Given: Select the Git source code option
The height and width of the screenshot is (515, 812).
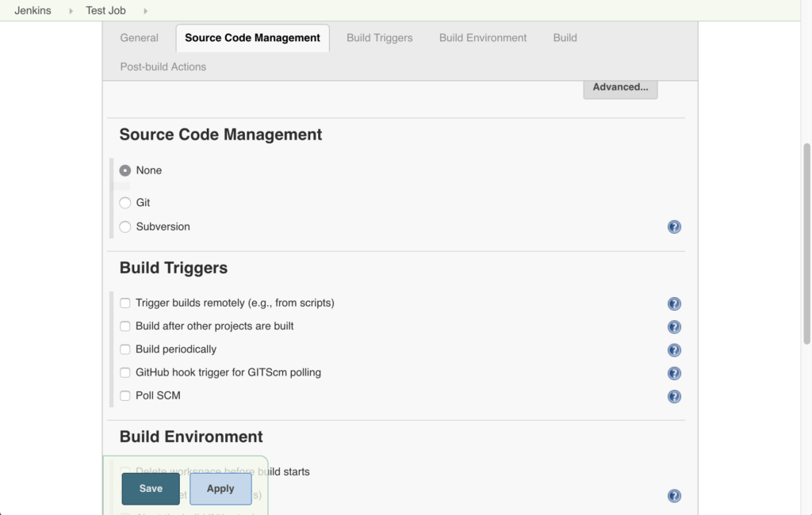Looking at the screenshot, I should 125,202.
